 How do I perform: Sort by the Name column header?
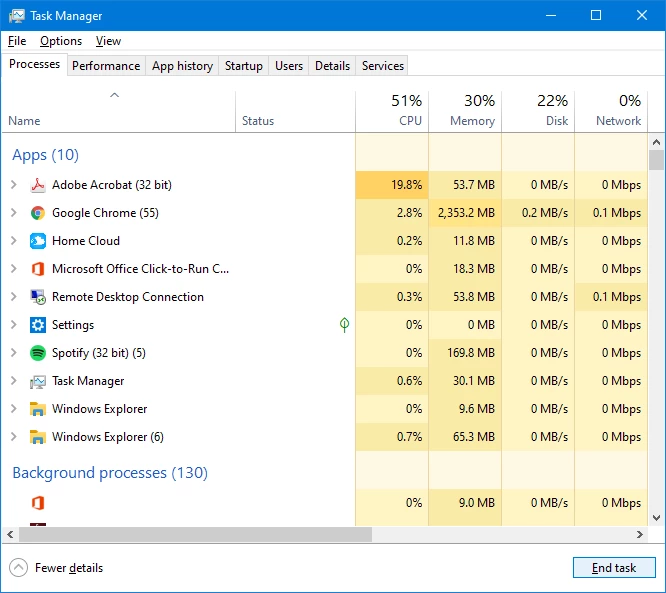[x=119, y=111]
